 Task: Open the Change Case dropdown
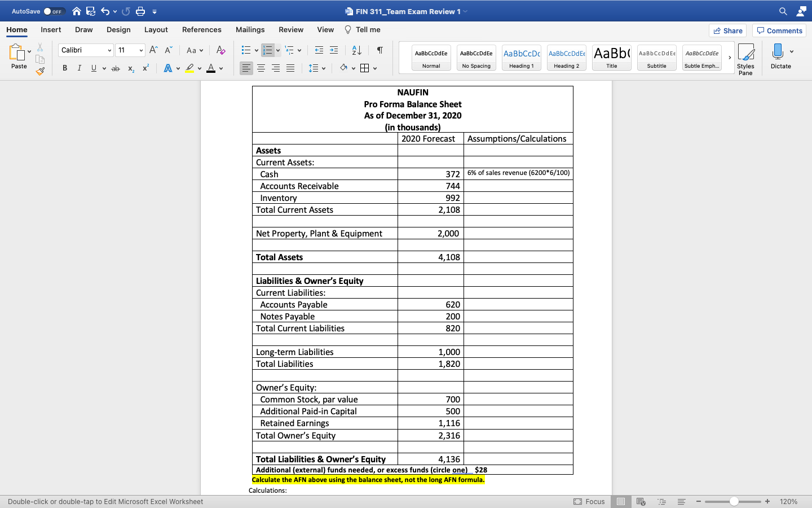click(x=195, y=50)
